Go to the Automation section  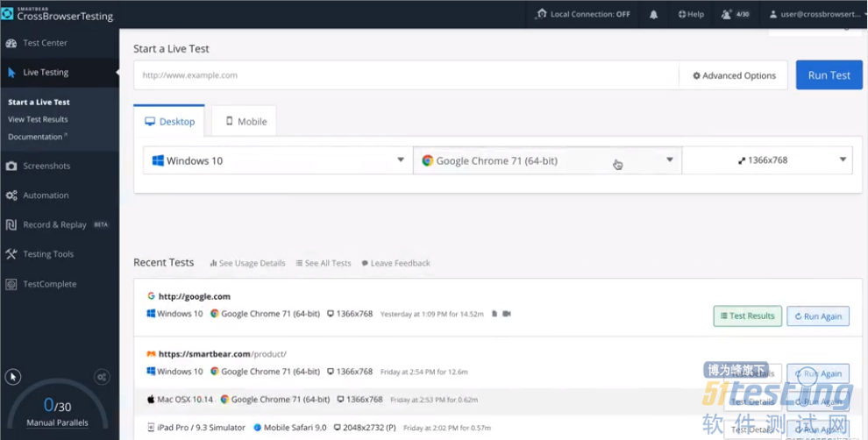coord(45,195)
